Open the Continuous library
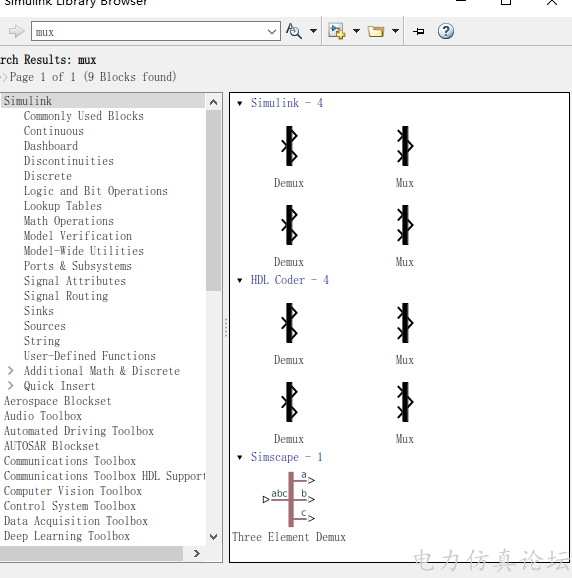The width and height of the screenshot is (572, 578). coord(54,131)
